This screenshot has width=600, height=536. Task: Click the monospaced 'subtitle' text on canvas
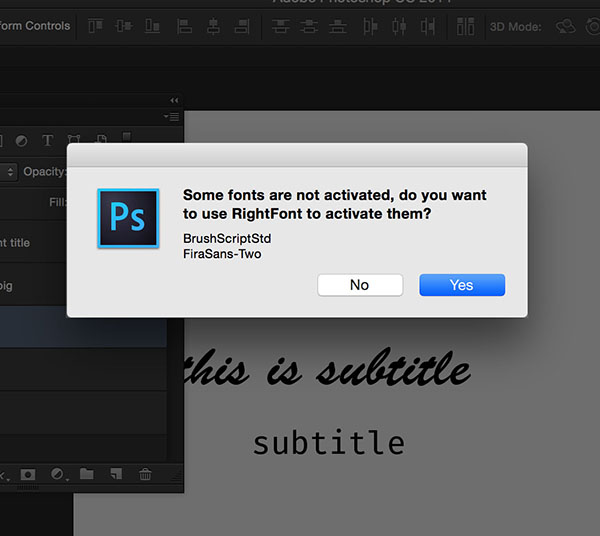tap(329, 442)
